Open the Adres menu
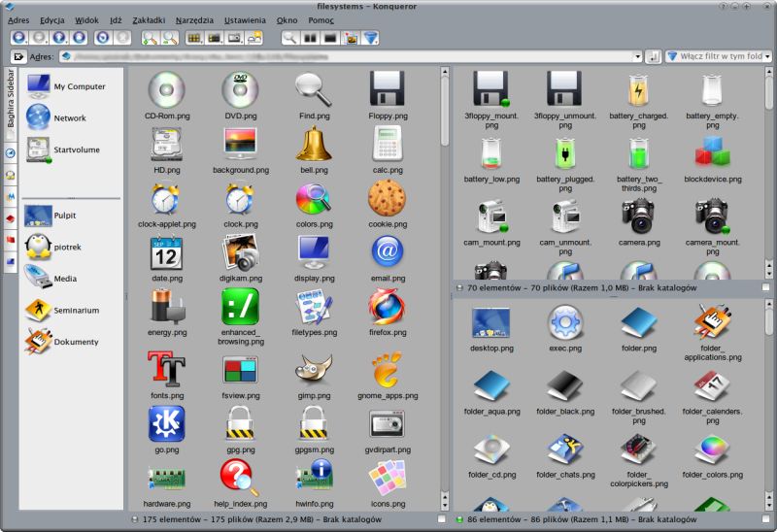This screenshot has height=532, width=777. click(18, 20)
